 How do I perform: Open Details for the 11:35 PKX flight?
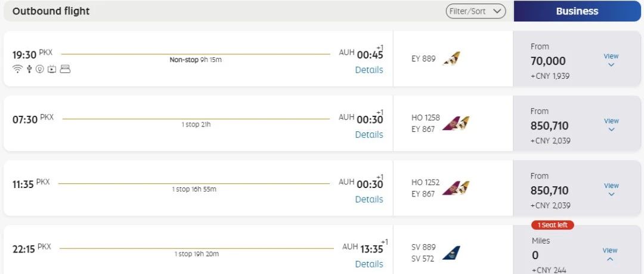pos(369,199)
